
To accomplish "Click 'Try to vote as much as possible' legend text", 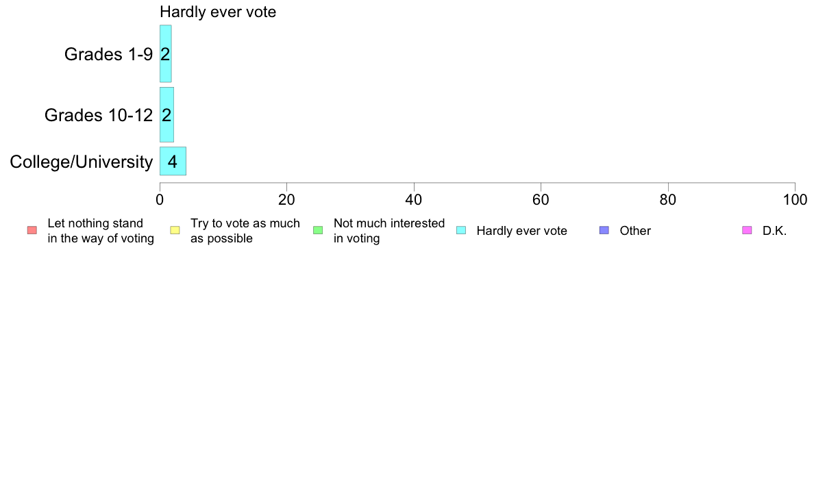I will point(245,231).
